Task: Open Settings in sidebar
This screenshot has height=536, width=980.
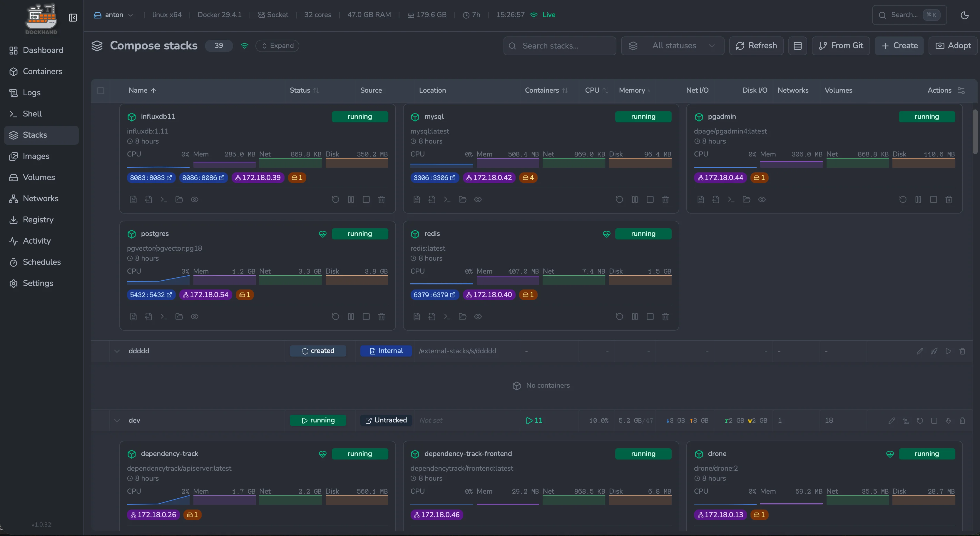Action: tap(41, 283)
